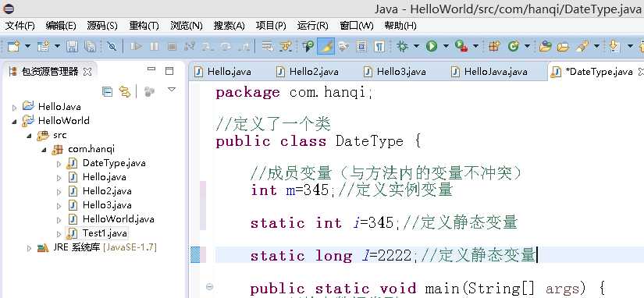Screen dimensions: 644x298
Task: Open the 窗口(W) menu
Action: pos(357,26)
